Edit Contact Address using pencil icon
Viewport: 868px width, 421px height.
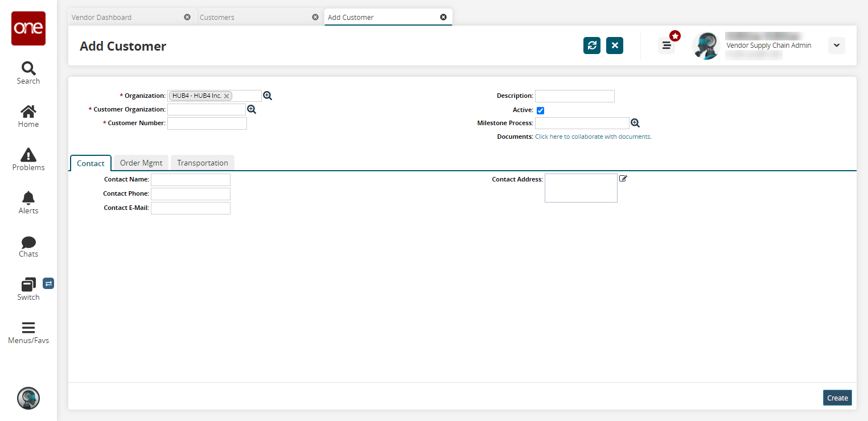(623, 179)
